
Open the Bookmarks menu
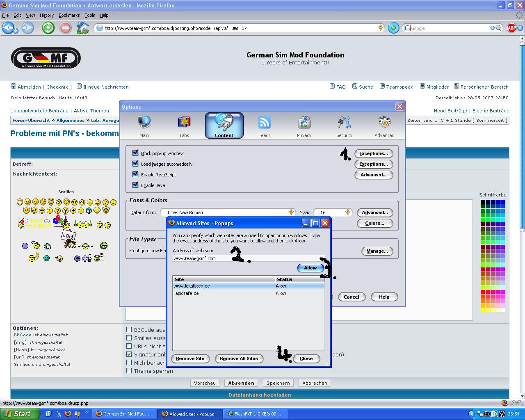(x=69, y=15)
